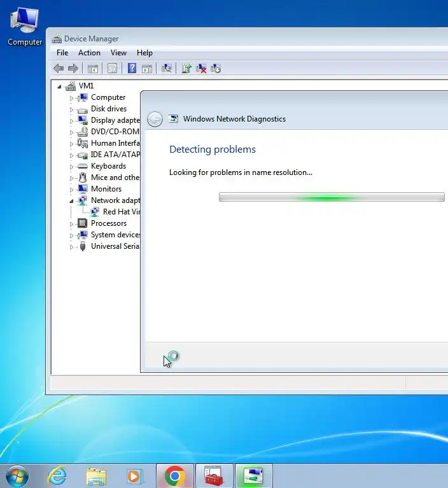The height and width of the screenshot is (488, 448).
Task: Click the green diagnostics progress bar
Action: coord(332,197)
